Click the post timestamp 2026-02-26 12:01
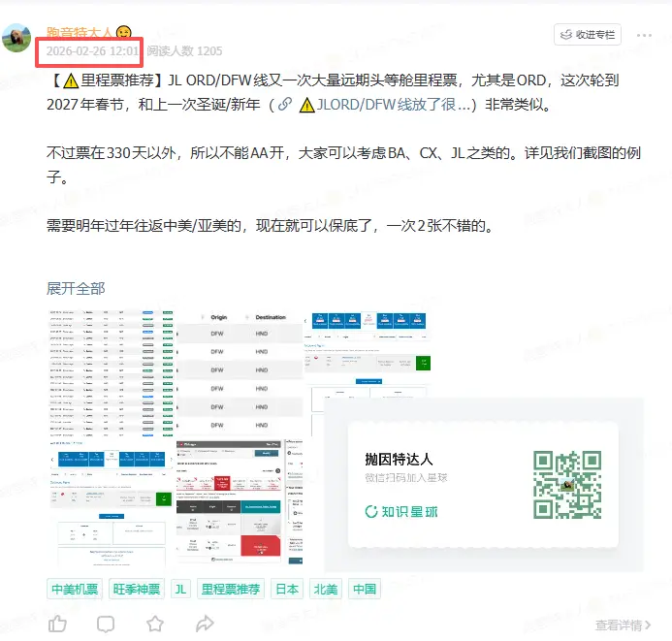 tap(92, 51)
